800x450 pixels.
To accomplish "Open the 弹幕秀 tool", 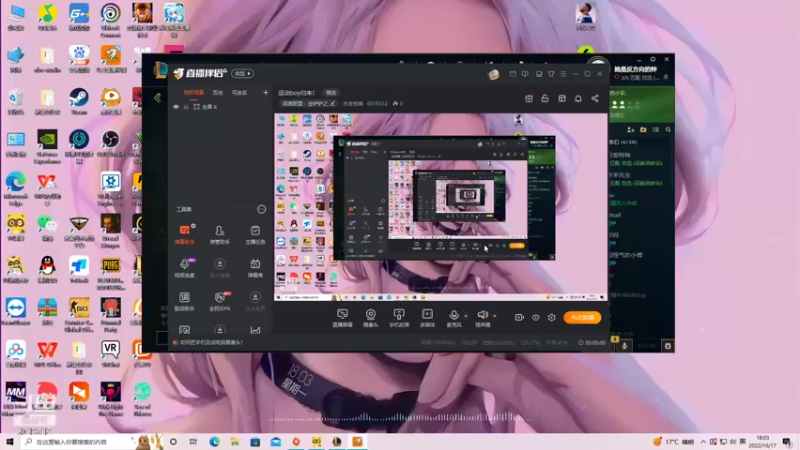I will (255, 267).
